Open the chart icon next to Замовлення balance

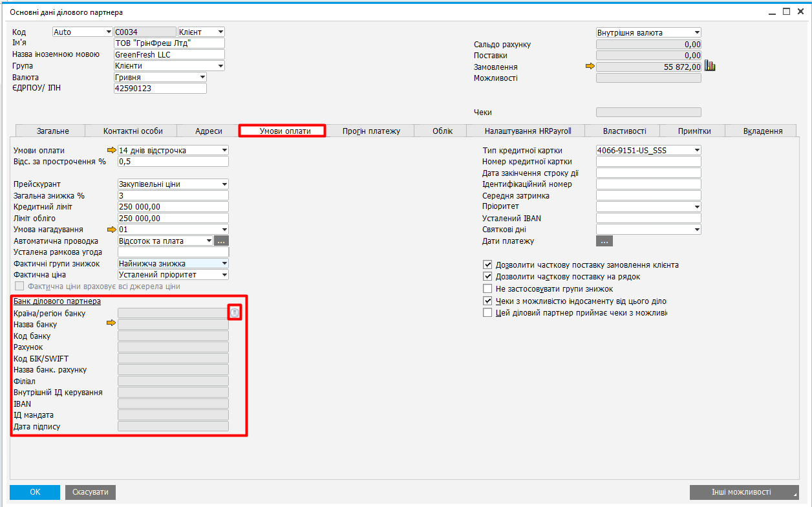point(710,66)
